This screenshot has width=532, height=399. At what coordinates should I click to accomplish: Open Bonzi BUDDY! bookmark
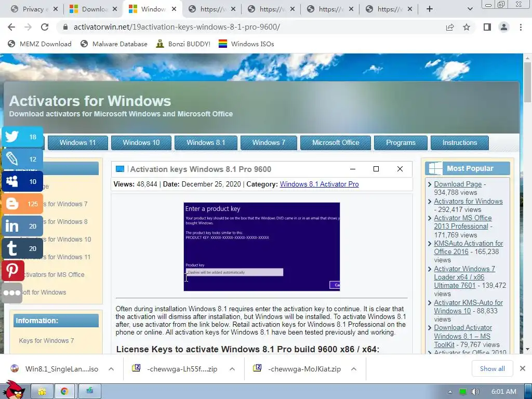[x=183, y=44]
